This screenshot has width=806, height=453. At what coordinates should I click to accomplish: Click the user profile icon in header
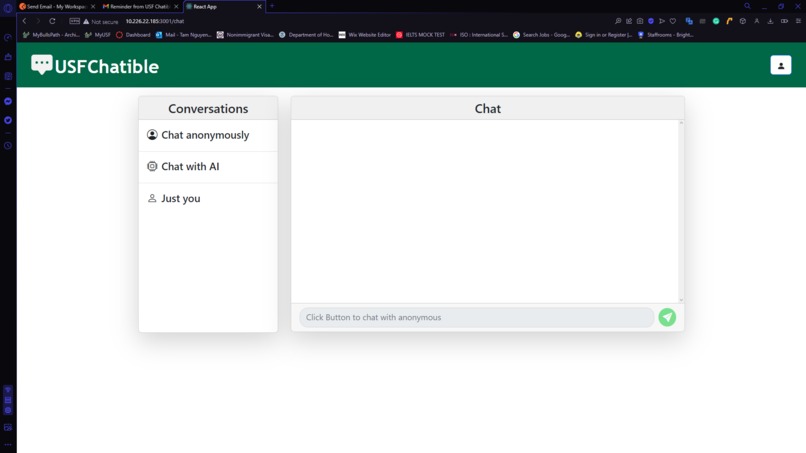coord(780,65)
